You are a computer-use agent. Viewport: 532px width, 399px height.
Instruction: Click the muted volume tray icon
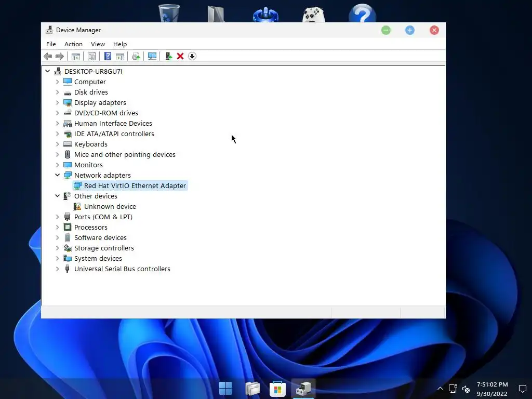coord(466,389)
